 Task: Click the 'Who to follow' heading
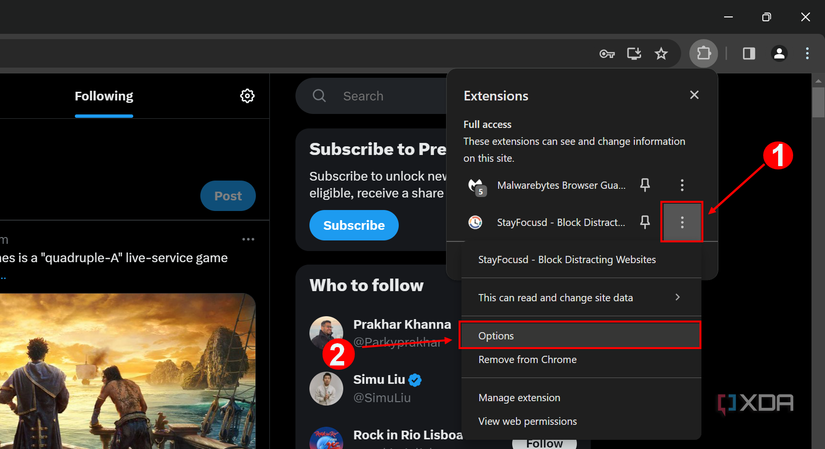point(366,285)
